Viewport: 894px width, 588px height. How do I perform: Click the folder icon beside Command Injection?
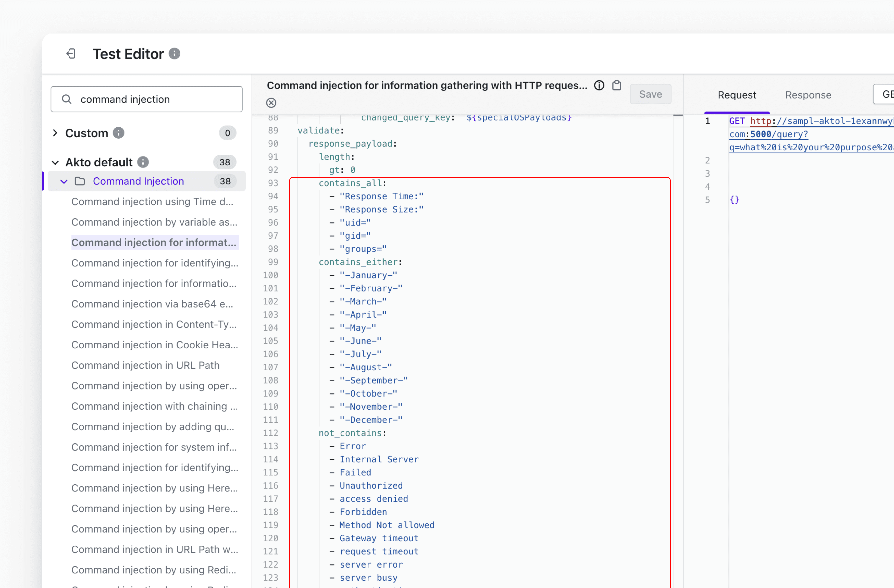click(x=80, y=181)
